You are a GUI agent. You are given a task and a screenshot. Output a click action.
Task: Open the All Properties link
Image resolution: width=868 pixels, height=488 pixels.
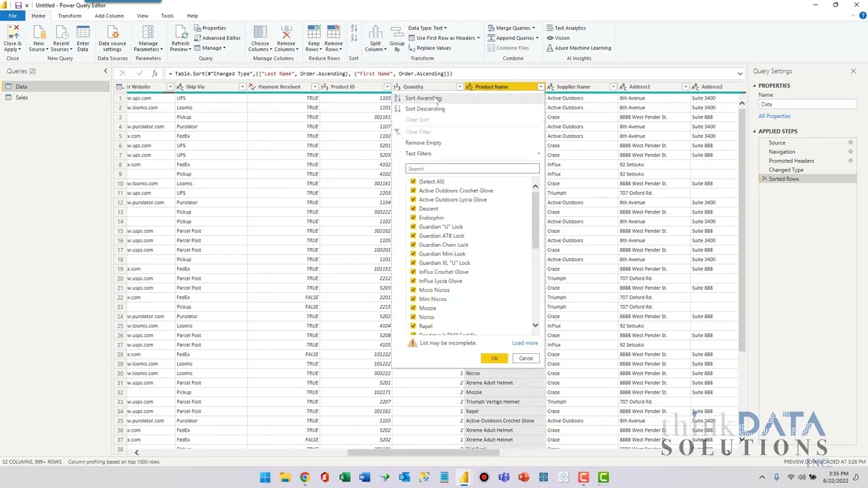click(774, 116)
